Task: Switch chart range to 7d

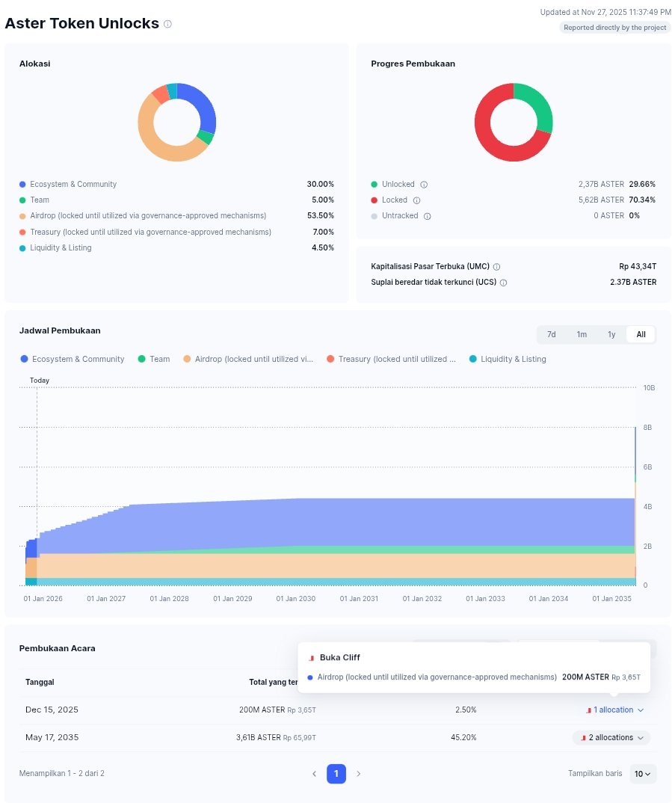Action: point(551,334)
